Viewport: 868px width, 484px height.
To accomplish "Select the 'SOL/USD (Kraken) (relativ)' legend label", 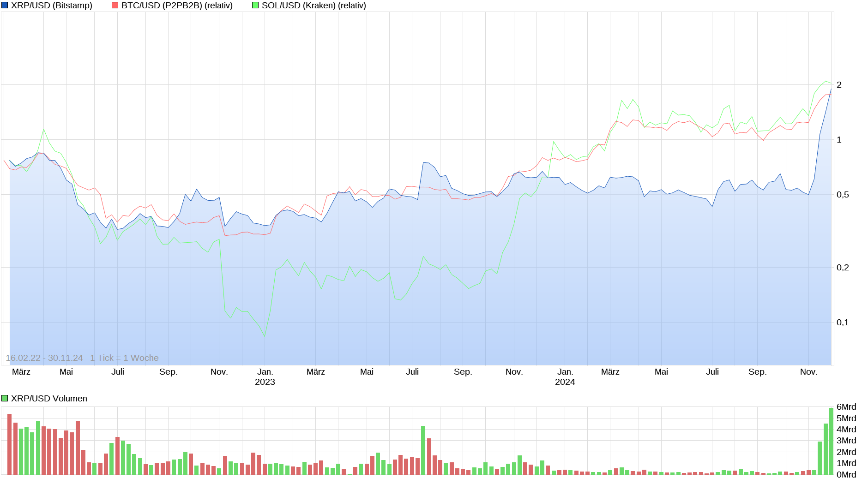I will (x=314, y=6).
